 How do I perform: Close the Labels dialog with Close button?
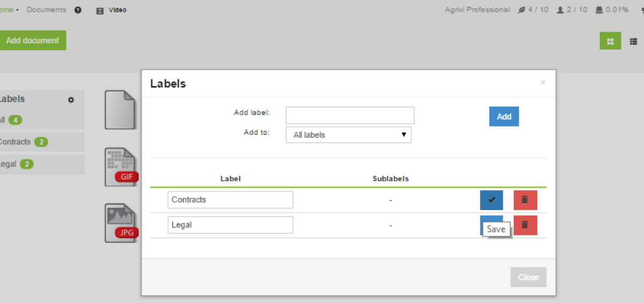[x=528, y=277]
